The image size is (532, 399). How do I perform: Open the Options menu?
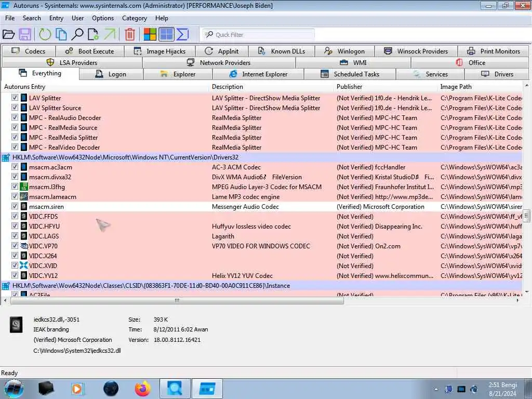click(103, 18)
